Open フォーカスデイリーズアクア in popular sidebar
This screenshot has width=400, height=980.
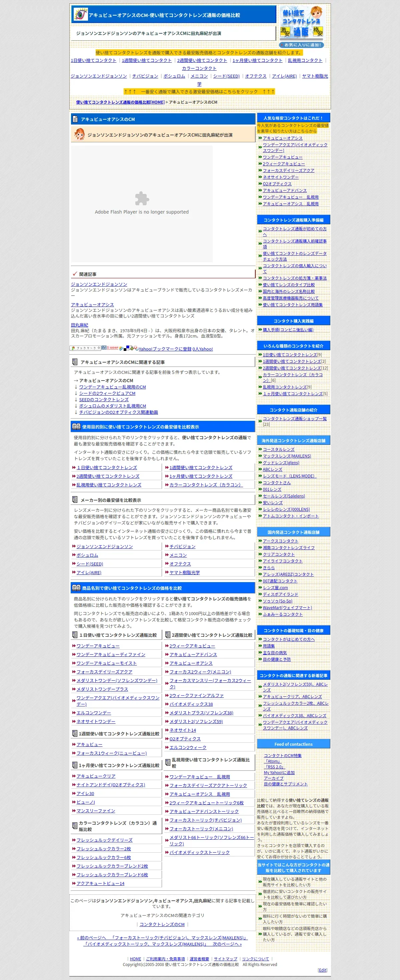click(x=288, y=170)
